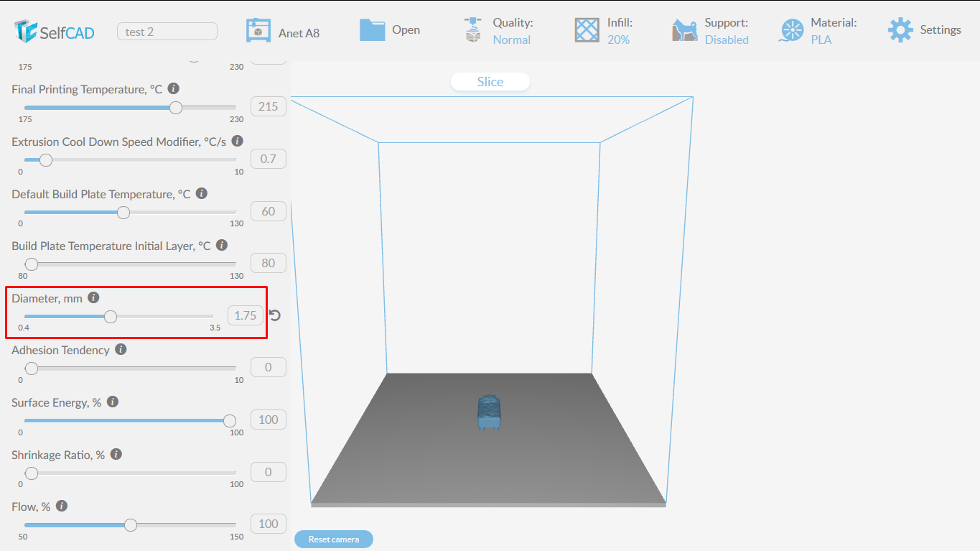Click the project name field test 2
The image size is (980, 551).
(167, 32)
